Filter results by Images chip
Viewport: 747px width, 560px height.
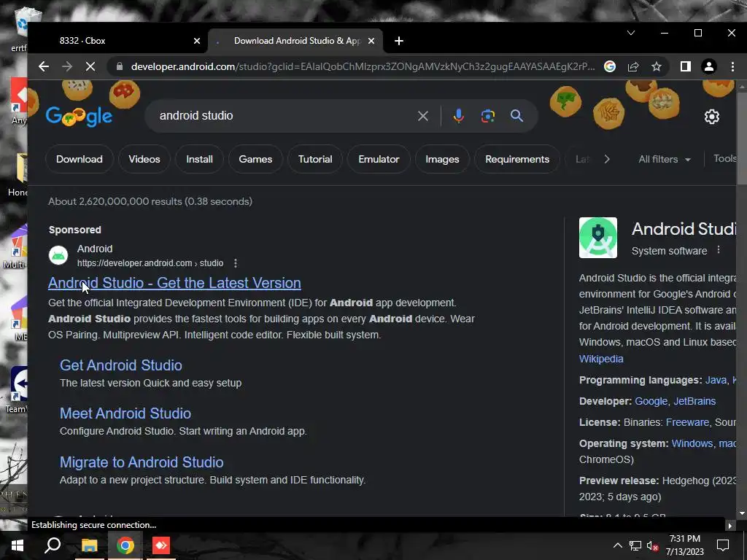442,159
